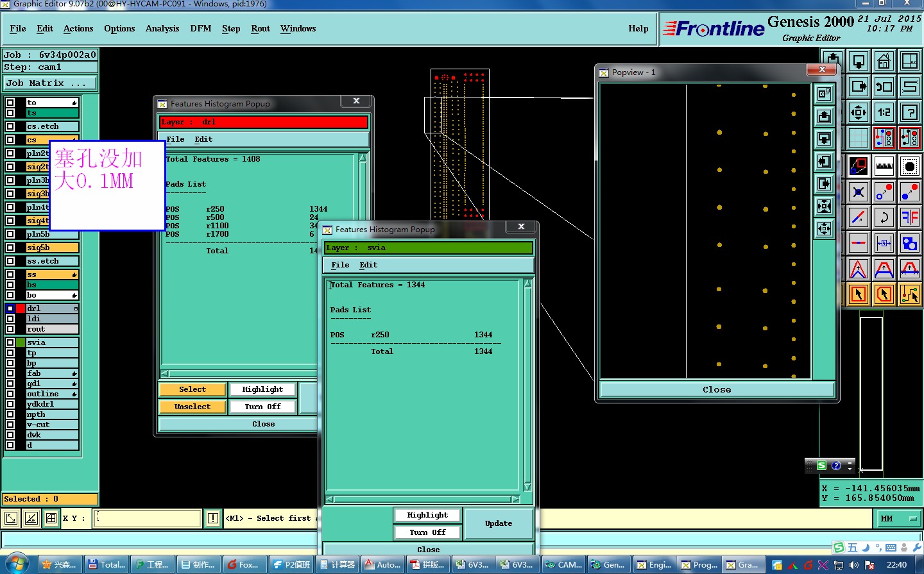Click the XY coordinate input field
The width and height of the screenshot is (924, 574).
148,518
